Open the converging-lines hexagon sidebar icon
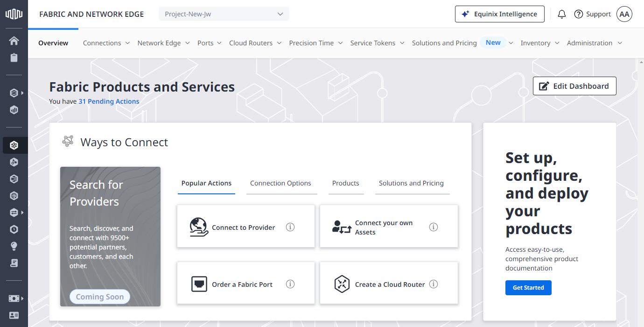The height and width of the screenshot is (327, 644). 14,179
